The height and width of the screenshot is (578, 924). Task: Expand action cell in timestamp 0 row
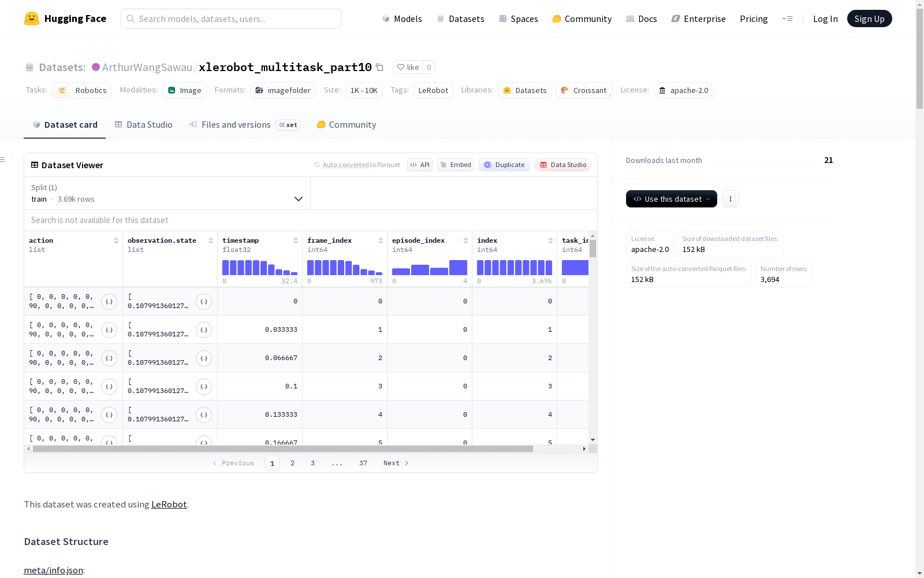point(109,302)
